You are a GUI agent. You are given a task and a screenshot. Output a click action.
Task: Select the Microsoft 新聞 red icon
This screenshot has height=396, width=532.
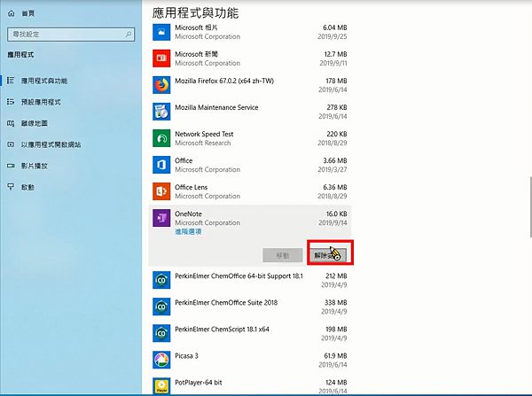click(161, 58)
